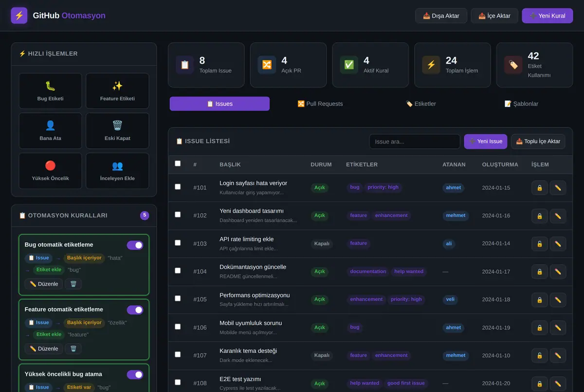Click the Dışa Aktar button

click(x=441, y=16)
